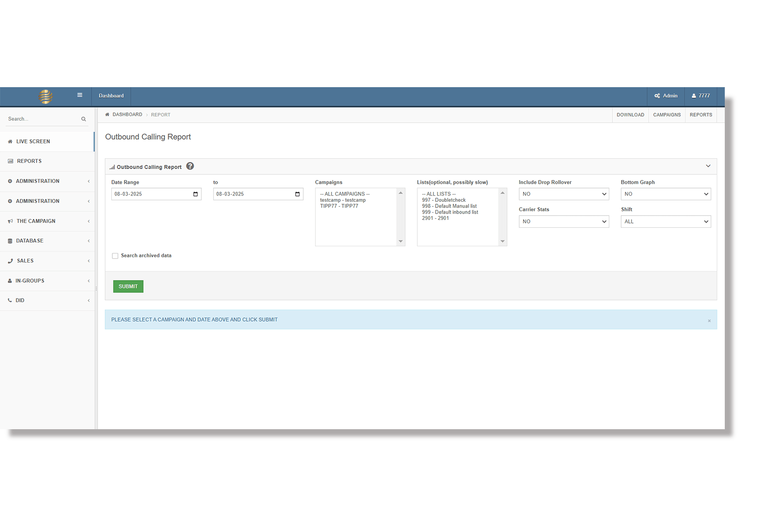Dismiss the blue info alert message

click(x=709, y=321)
